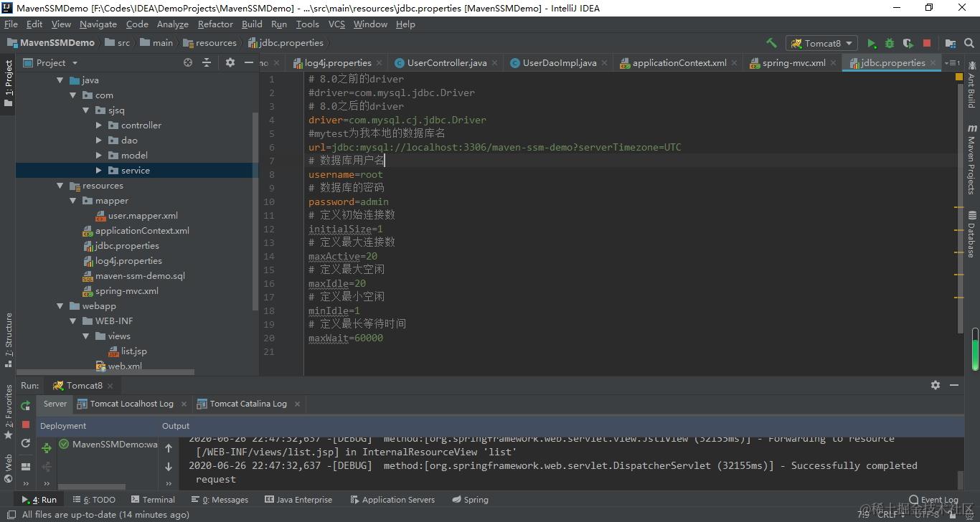Restore layout in Run panel sidebar
This screenshot has height=522, width=980.
(26, 466)
